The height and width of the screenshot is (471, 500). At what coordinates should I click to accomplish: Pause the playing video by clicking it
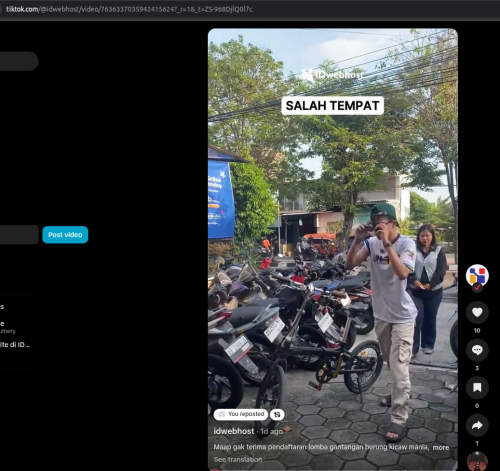[x=333, y=233]
